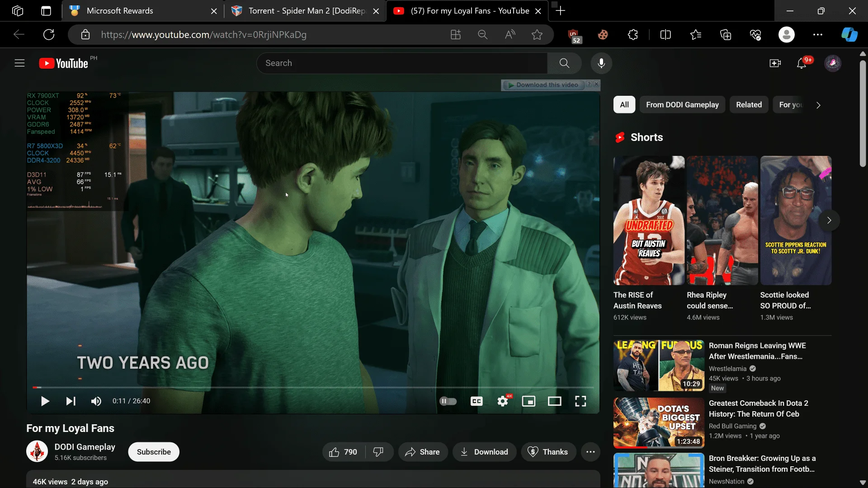Image resolution: width=868 pixels, height=488 pixels.
Task: Open the notifications bell
Action: click(x=802, y=63)
